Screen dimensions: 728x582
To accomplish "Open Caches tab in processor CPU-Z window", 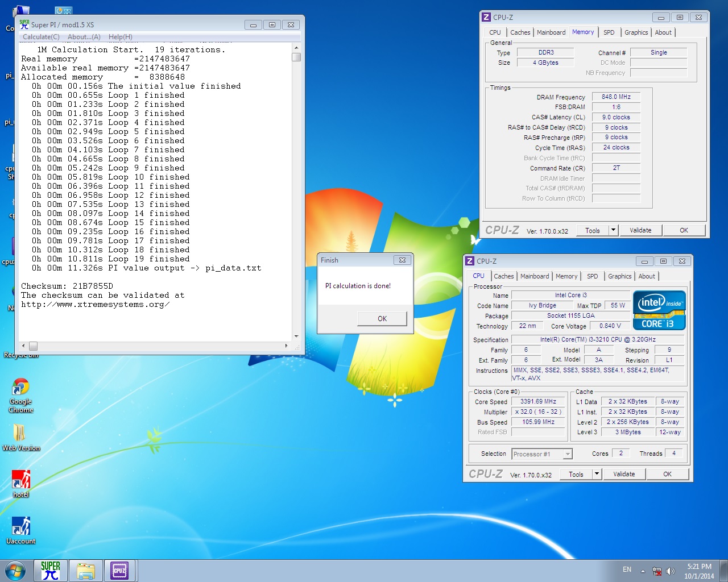I will pos(503,276).
